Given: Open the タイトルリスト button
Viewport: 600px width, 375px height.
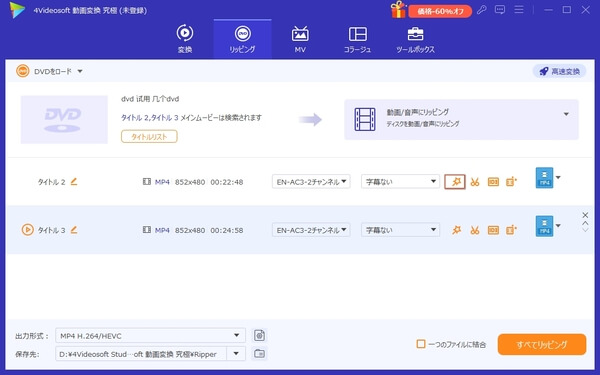Looking at the screenshot, I should click(149, 137).
